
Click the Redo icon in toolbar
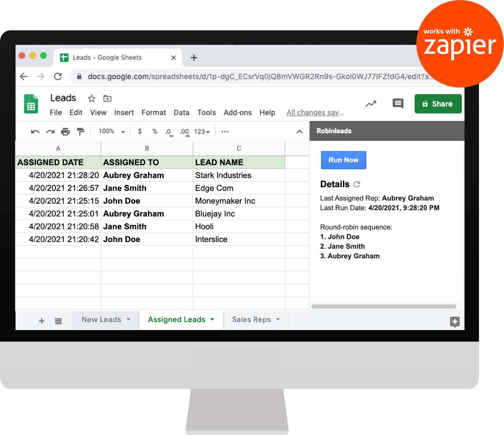click(50, 132)
